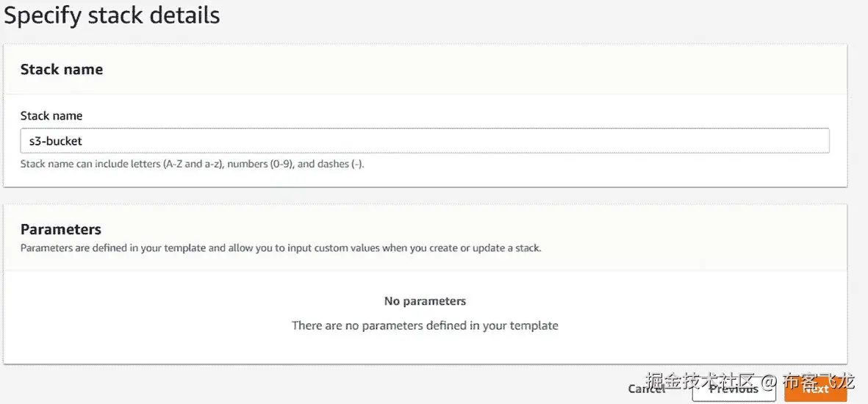Cancel the stack creation
Viewport: 868px width, 404px height.
coord(647,389)
